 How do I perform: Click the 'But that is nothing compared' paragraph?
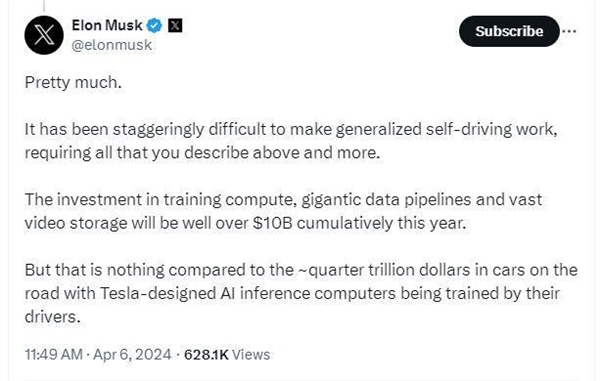tap(301, 293)
